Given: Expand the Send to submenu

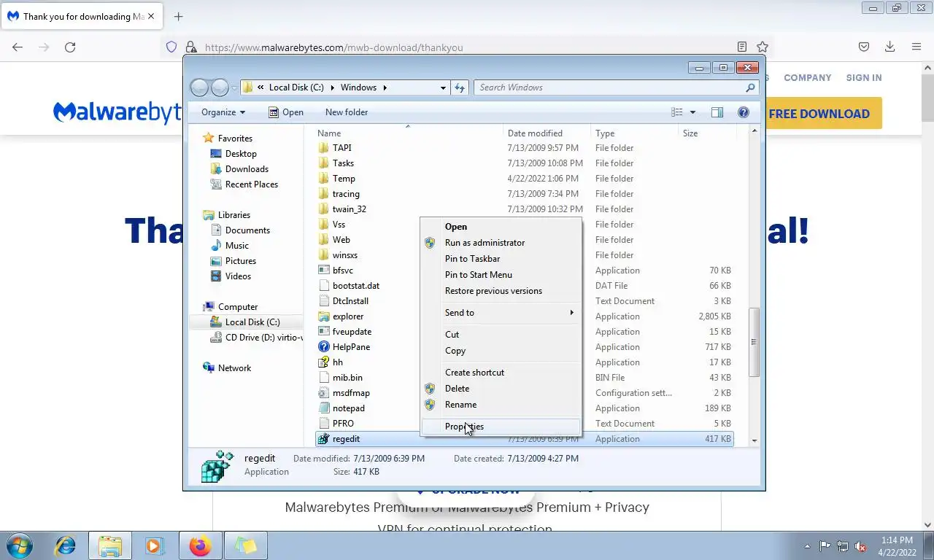Looking at the screenshot, I should point(501,313).
